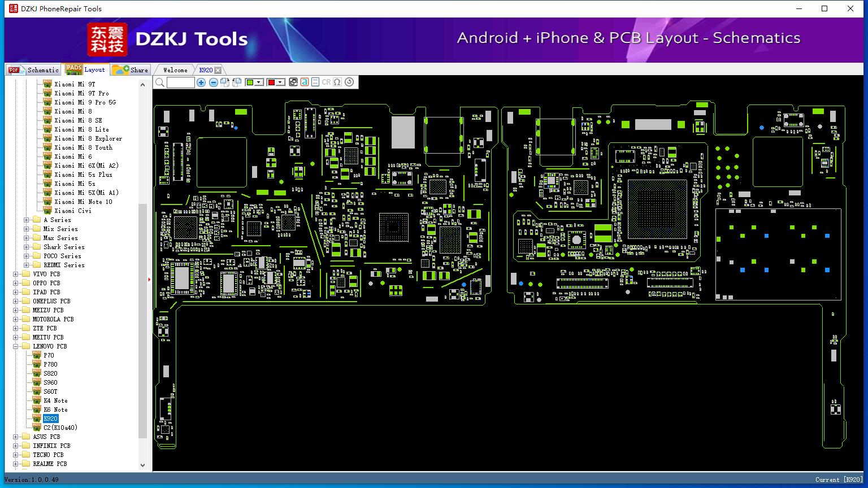
Task: Switch to the Layout tab
Action: [85, 69]
